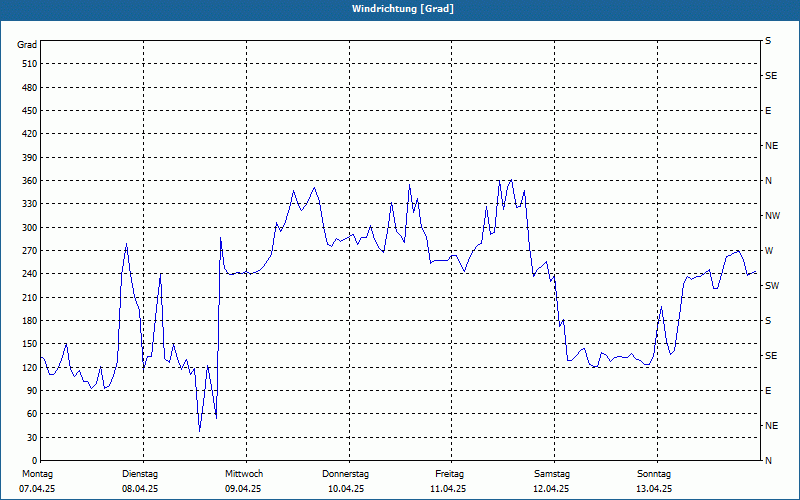Click the 'S' compass label at top of right axis
The height and width of the screenshot is (500, 800).
(768, 41)
